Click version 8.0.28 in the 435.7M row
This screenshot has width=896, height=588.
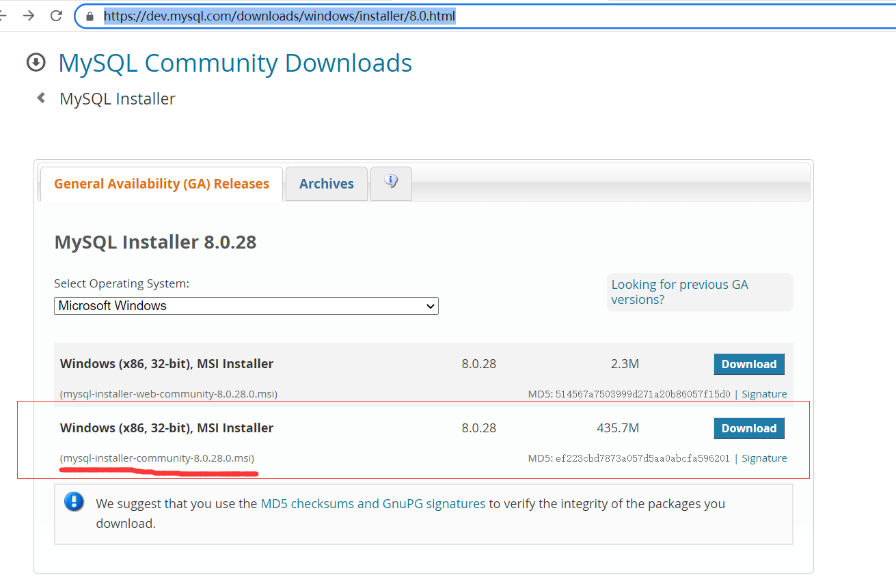point(478,428)
